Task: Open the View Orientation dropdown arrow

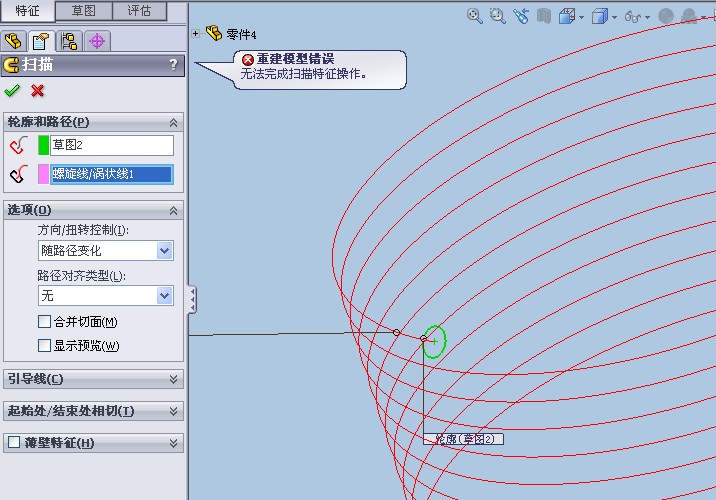Action: point(581,18)
